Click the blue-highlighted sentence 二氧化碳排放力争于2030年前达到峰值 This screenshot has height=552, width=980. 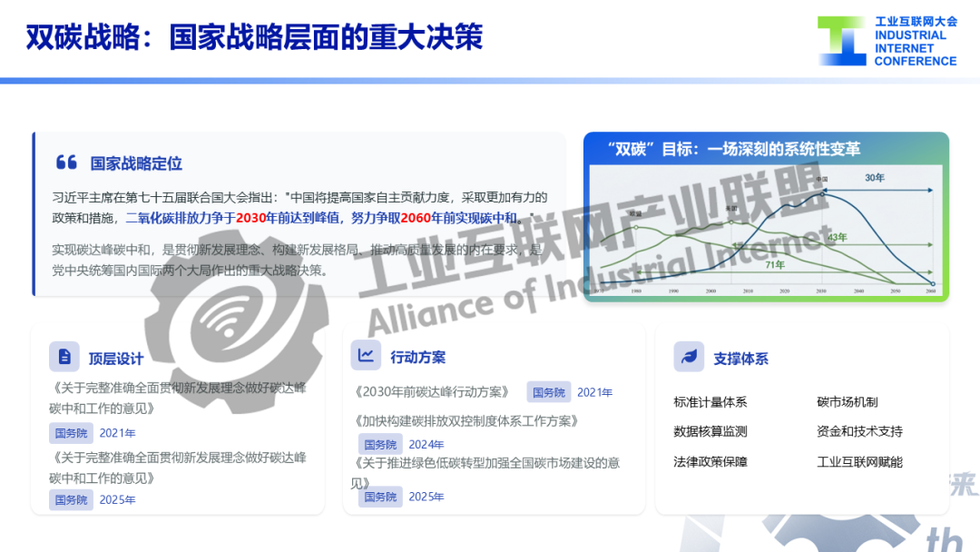pyautogui.click(x=232, y=218)
